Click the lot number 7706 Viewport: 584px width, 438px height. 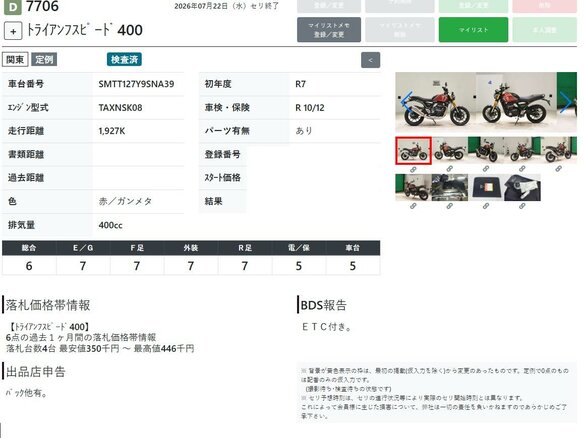click(42, 6)
